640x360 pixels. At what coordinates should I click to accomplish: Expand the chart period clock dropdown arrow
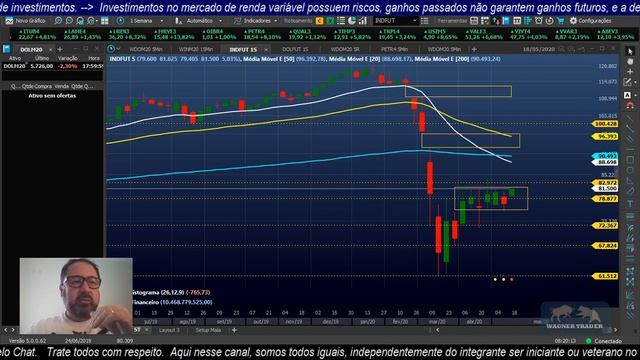(x=118, y=49)
